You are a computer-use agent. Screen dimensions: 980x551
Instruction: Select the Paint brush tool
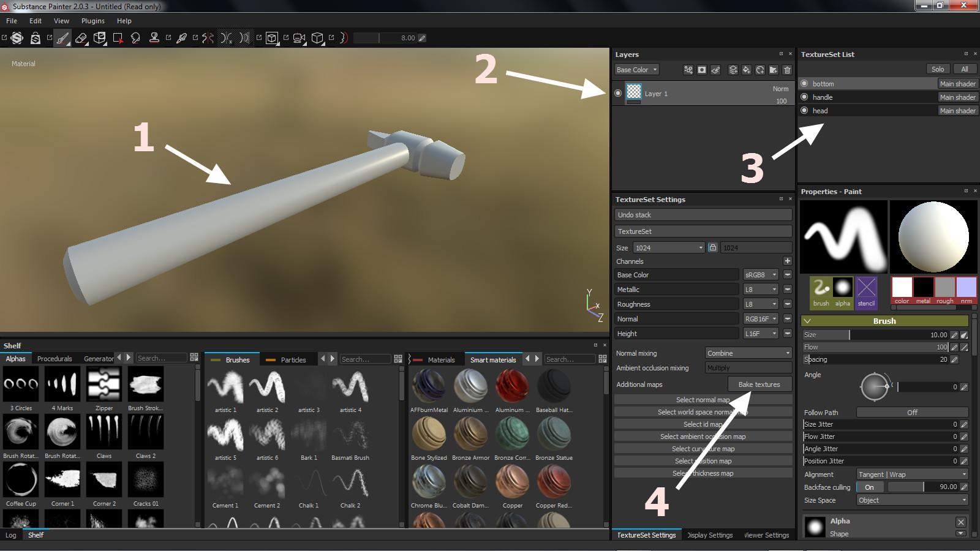tap(62, 38)
